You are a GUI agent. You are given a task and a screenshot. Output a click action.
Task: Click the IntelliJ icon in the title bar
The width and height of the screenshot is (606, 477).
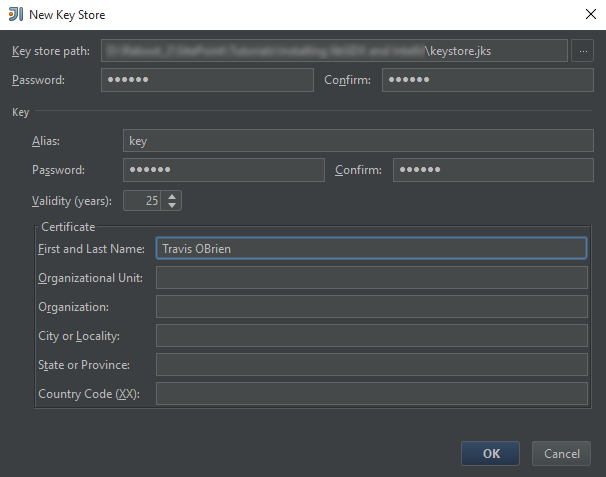coord(15,15)
